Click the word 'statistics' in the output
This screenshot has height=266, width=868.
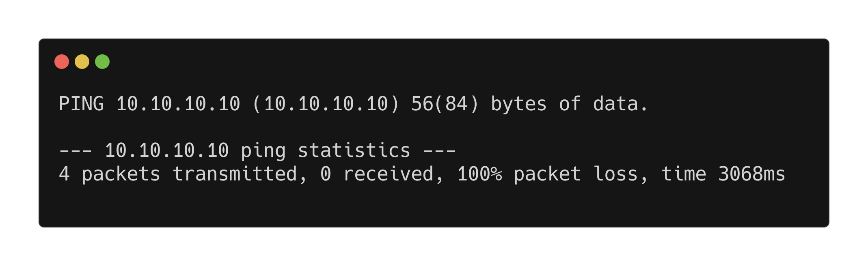[x=354, y=150]
